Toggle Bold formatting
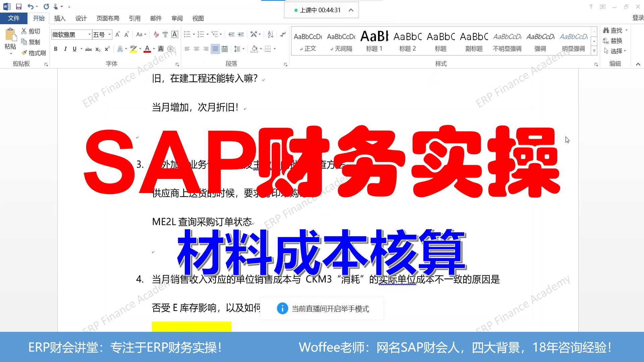 coord(56,49)
